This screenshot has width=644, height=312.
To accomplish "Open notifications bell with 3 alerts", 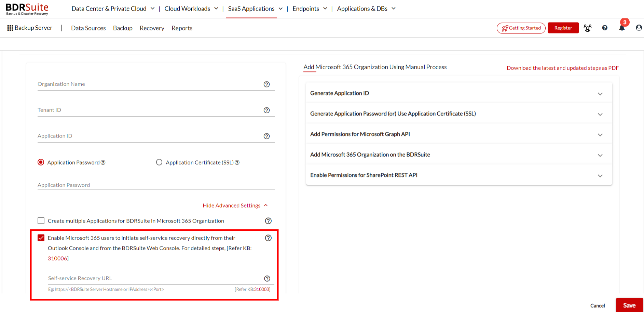I will click(x=622, y=27).
